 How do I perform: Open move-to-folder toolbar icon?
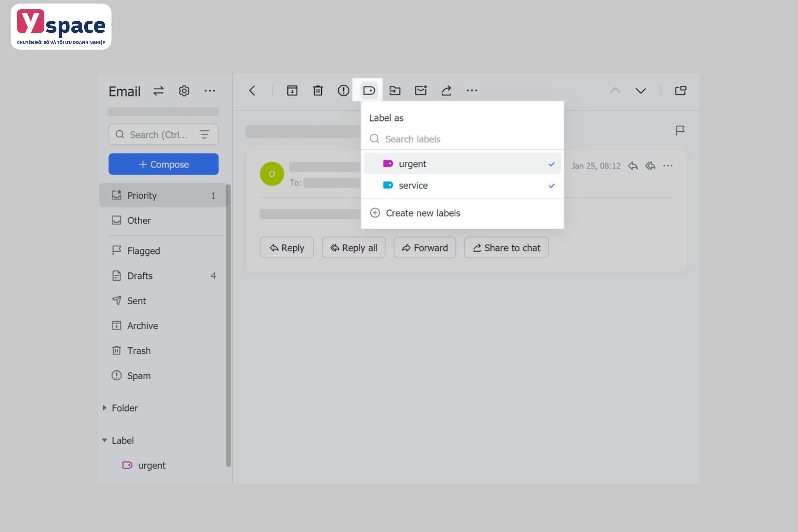(x=394, y=91)
